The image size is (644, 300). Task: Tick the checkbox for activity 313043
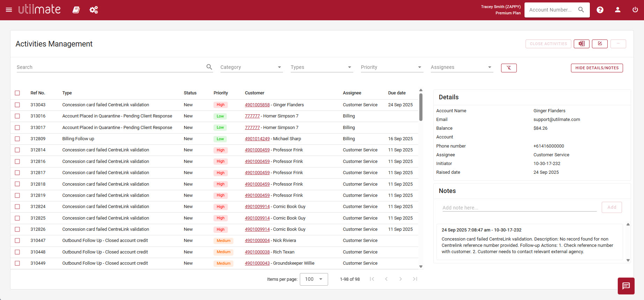click(17, 105)
